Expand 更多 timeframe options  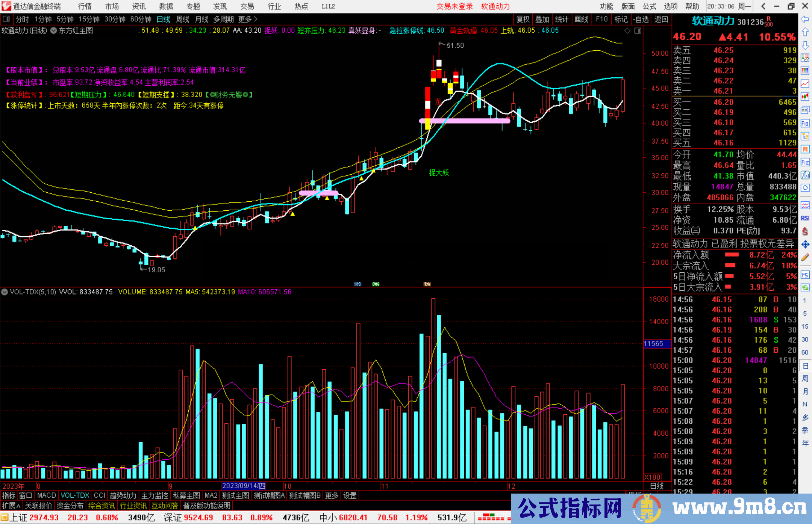(248, 19)
